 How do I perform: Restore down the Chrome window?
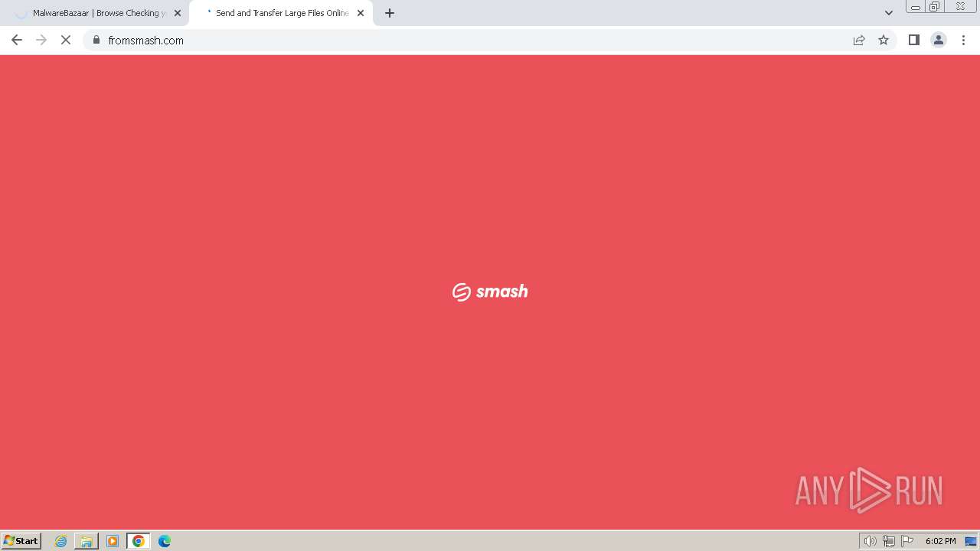(935, 7)
